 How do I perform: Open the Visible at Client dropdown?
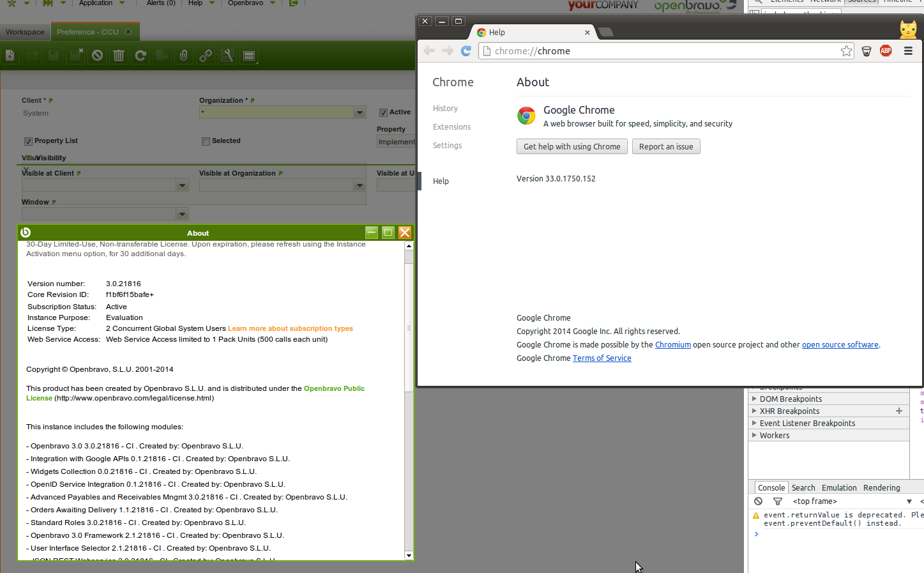[183, 185]
